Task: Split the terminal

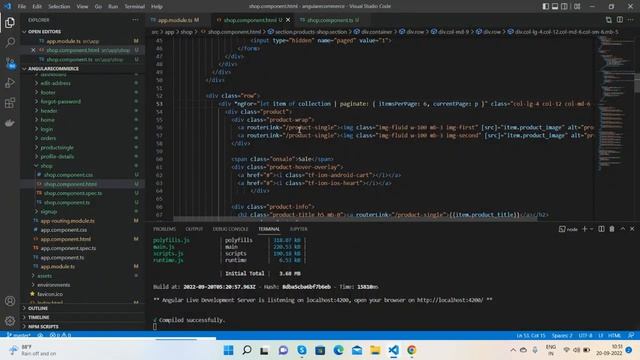Action: point(601,229)
